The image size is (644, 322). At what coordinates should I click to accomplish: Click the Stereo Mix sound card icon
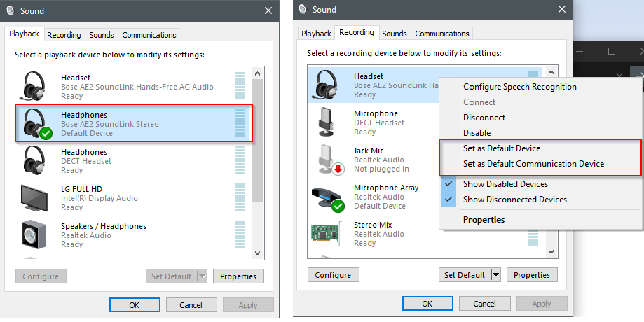(326, 234)
